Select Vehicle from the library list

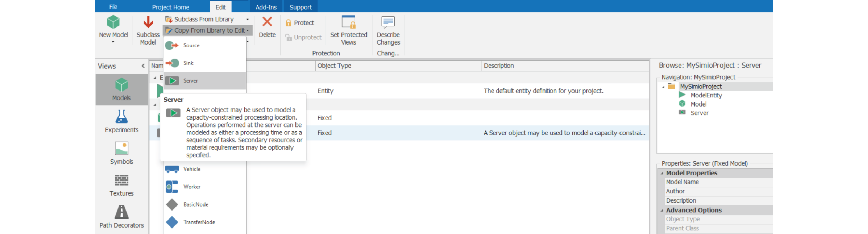coord(191,169)
